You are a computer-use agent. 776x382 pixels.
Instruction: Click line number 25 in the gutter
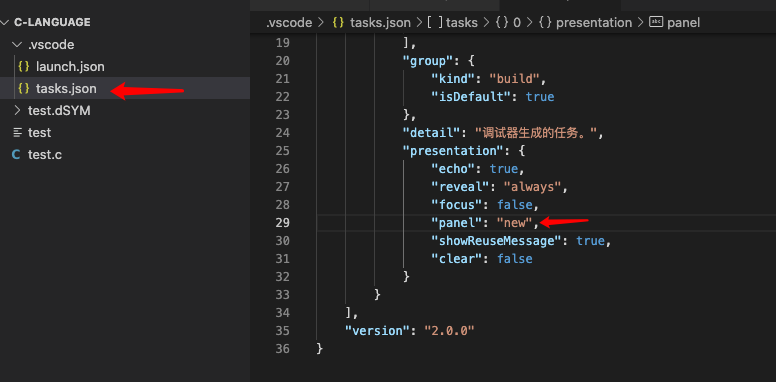[282, 150]
